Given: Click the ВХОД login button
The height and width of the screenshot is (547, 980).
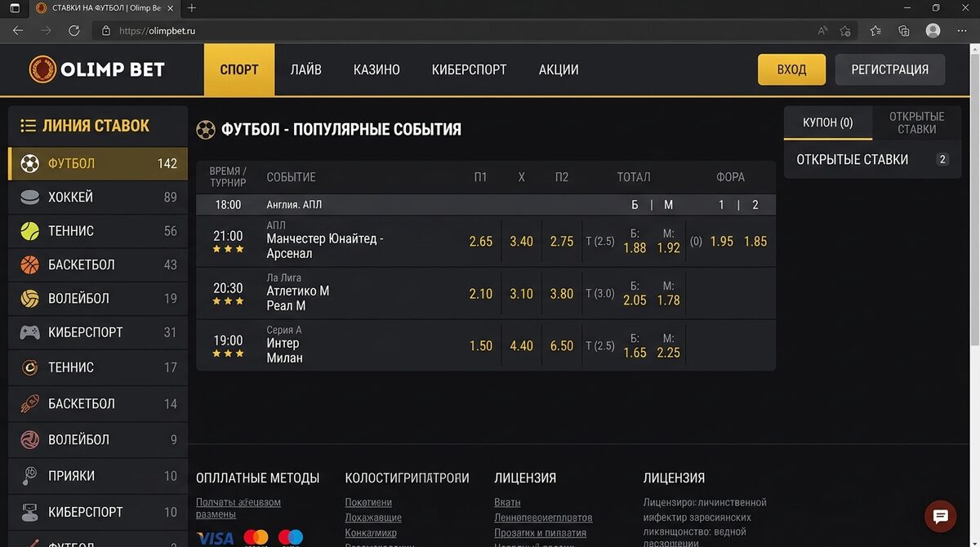Looking at the screenshot, I should pos(791,69).
